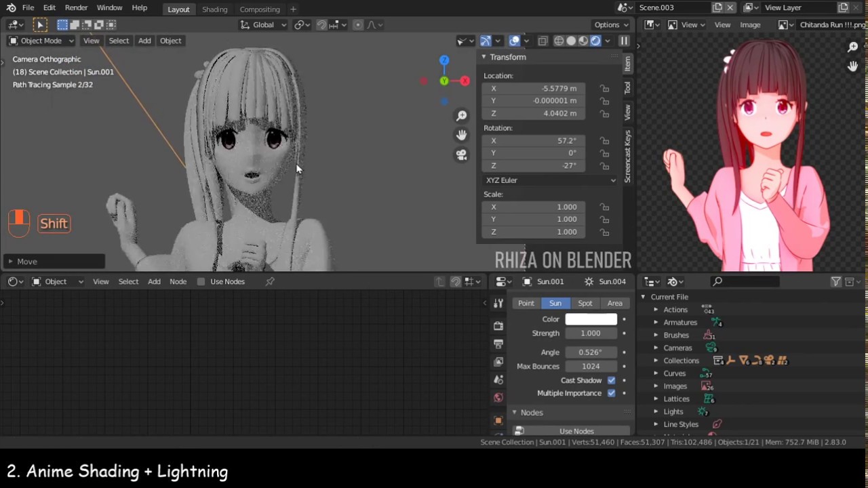
Task: Open Global transform orientation dropdown
Action: pyautogui.click(x=264, y=24)
